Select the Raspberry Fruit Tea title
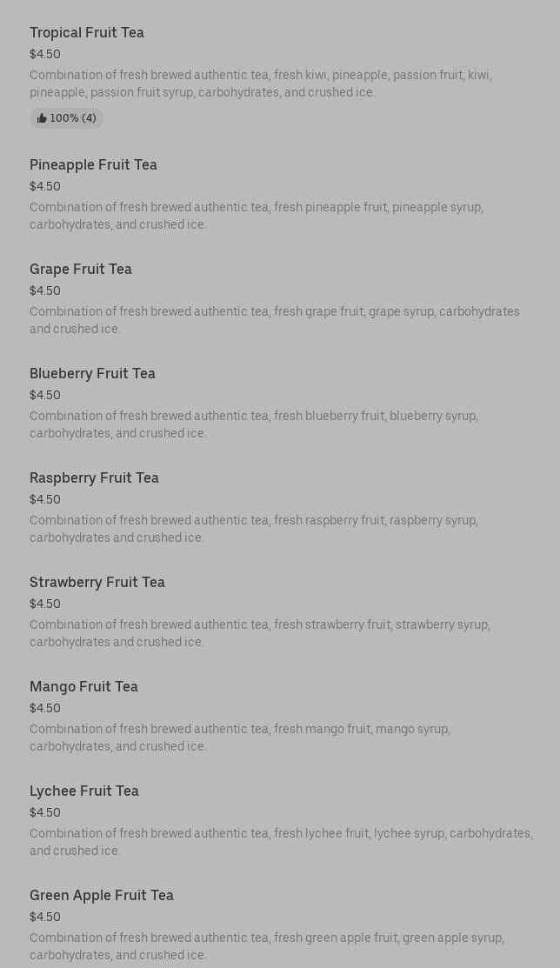560x968 pixels. pos(94,478)
